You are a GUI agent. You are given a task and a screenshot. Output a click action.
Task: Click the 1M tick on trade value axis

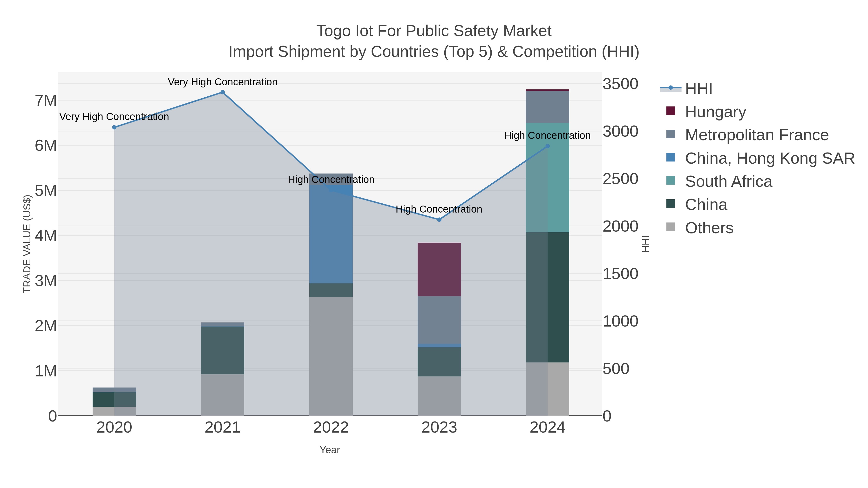[x=46, y=371]
